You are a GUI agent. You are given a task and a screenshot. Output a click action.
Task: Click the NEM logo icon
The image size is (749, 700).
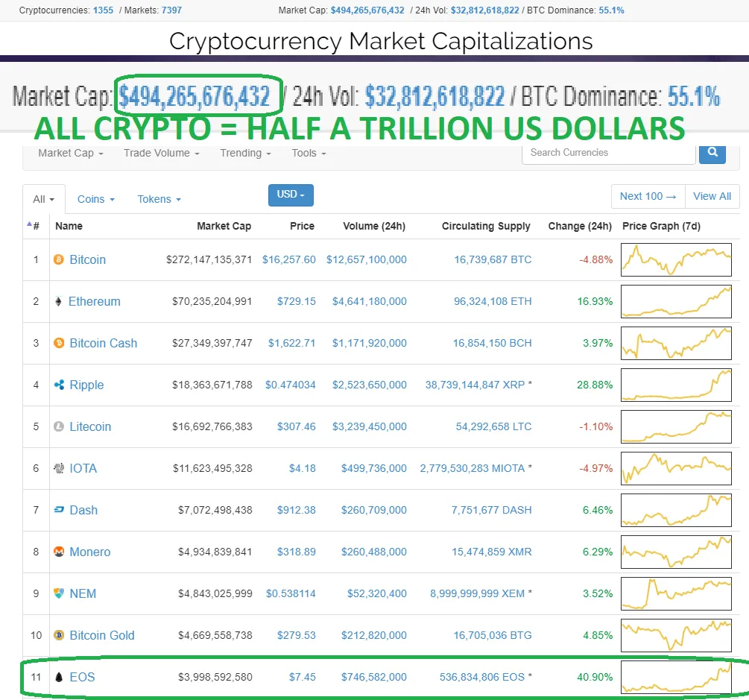pyautogui.click(x=59, y=593)
